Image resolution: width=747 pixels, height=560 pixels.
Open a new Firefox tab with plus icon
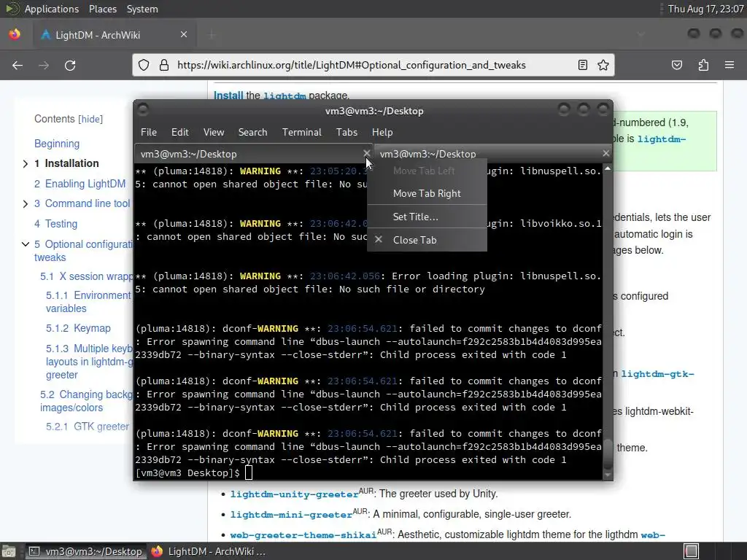212,34
